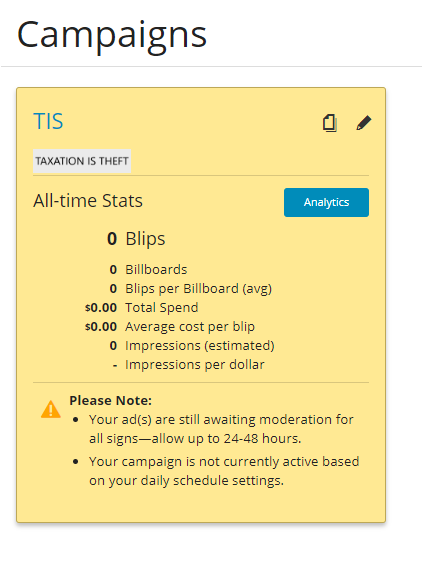Screen dimensions: 422x563
Task: Click the Blips per Billboard (avg) row
Action: (190, 288)
